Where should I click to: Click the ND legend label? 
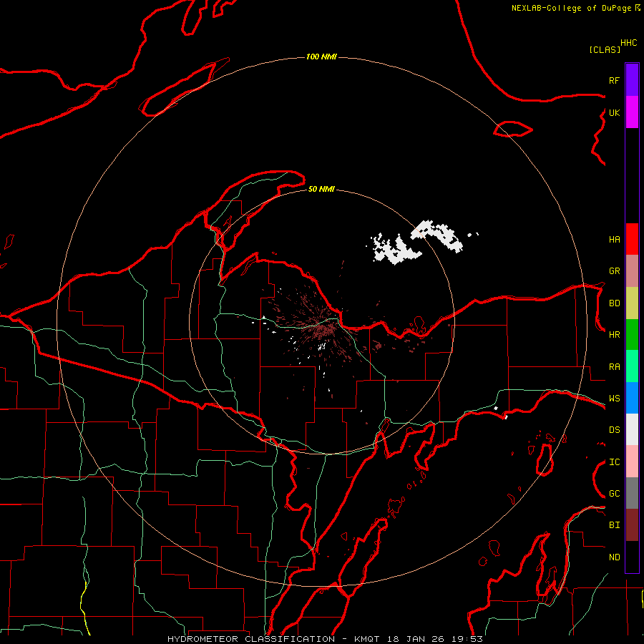[x=614, y=557]
